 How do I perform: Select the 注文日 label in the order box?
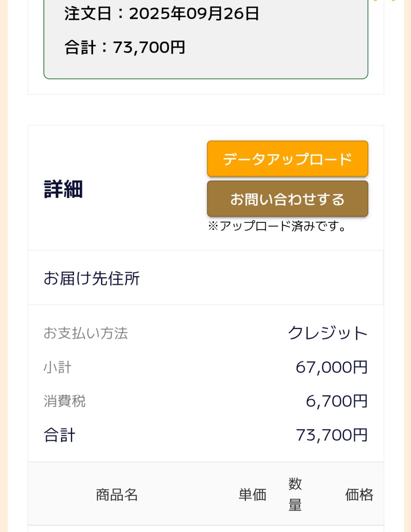tap(88, 14)
